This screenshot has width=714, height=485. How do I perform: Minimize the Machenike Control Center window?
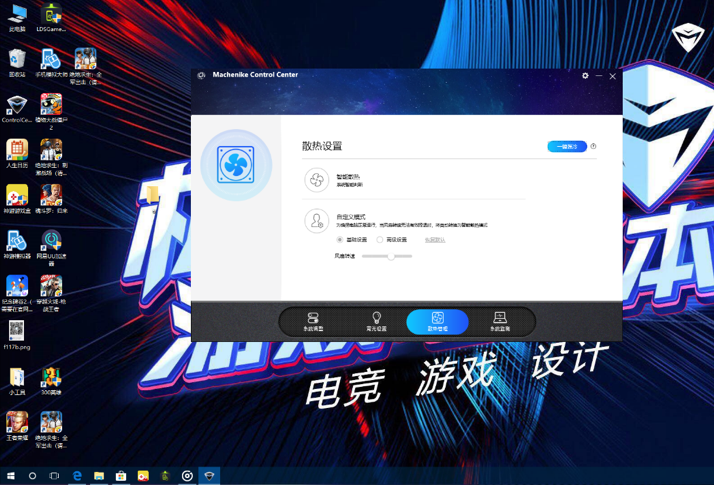[x=599, y=76]
